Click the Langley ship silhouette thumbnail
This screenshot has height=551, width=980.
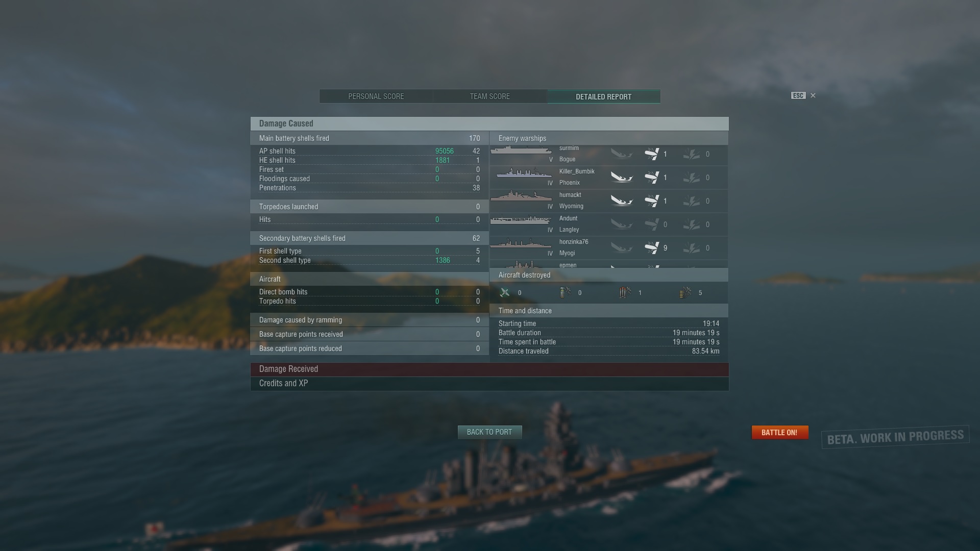[x=521, y=220]
